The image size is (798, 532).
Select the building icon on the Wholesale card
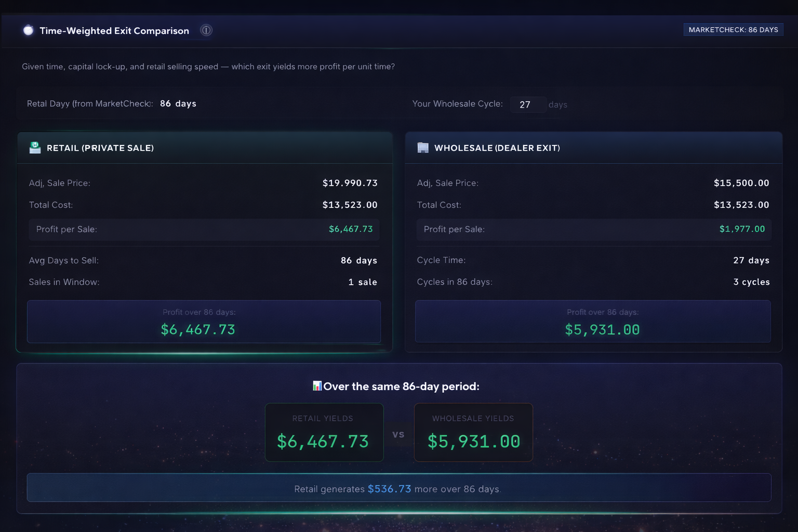click(422, 148)
